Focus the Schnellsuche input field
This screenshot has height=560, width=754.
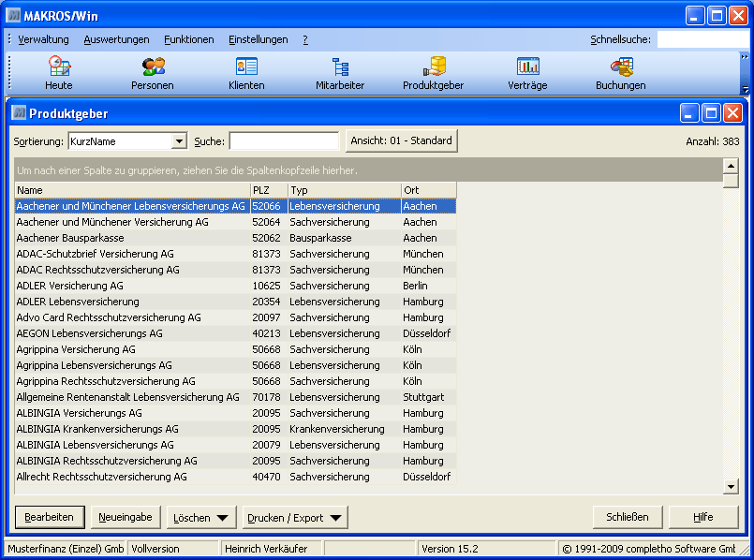[702, 39]
